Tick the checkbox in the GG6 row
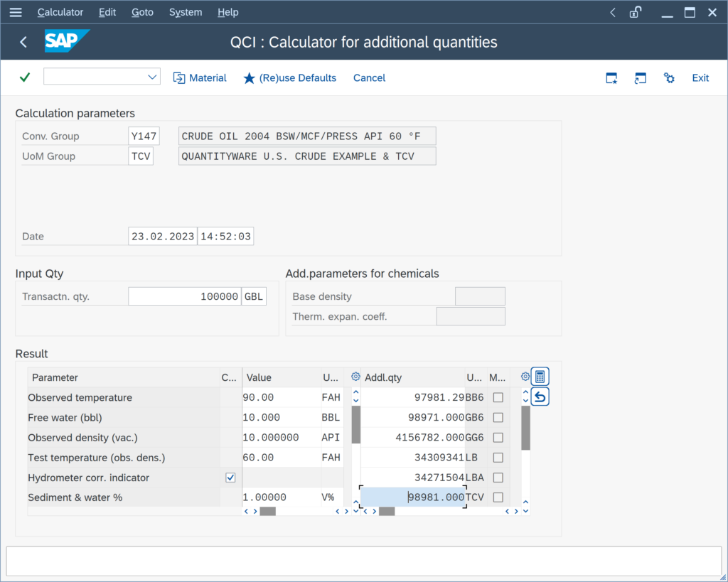Viewport: 728px width, 582px height. (498, 437)
